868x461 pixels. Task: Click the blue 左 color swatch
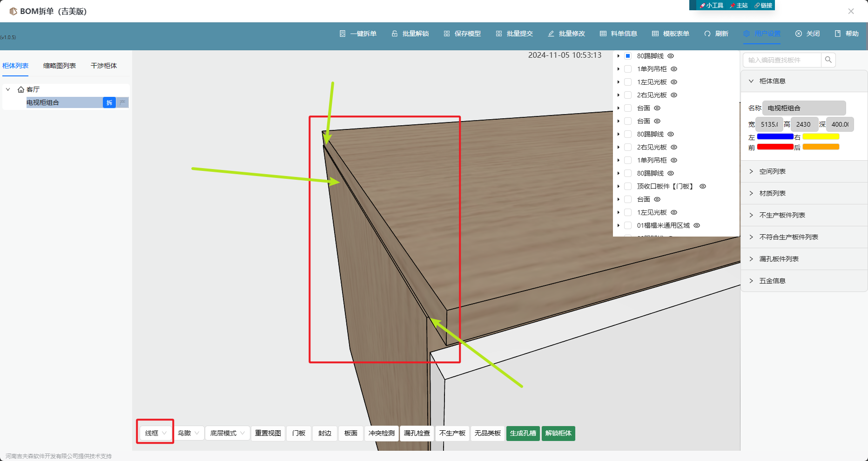pyautogui.click(x=775, y=136)
